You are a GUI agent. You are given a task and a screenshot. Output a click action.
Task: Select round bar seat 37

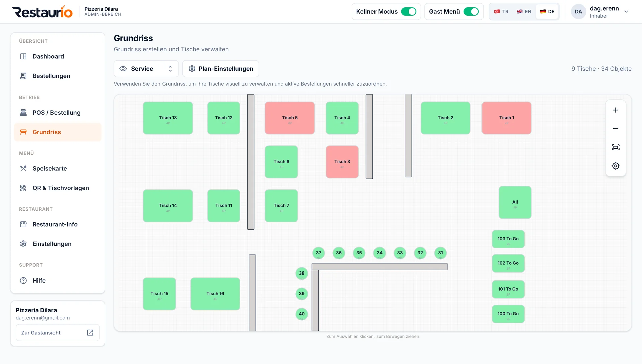point(318,253)
